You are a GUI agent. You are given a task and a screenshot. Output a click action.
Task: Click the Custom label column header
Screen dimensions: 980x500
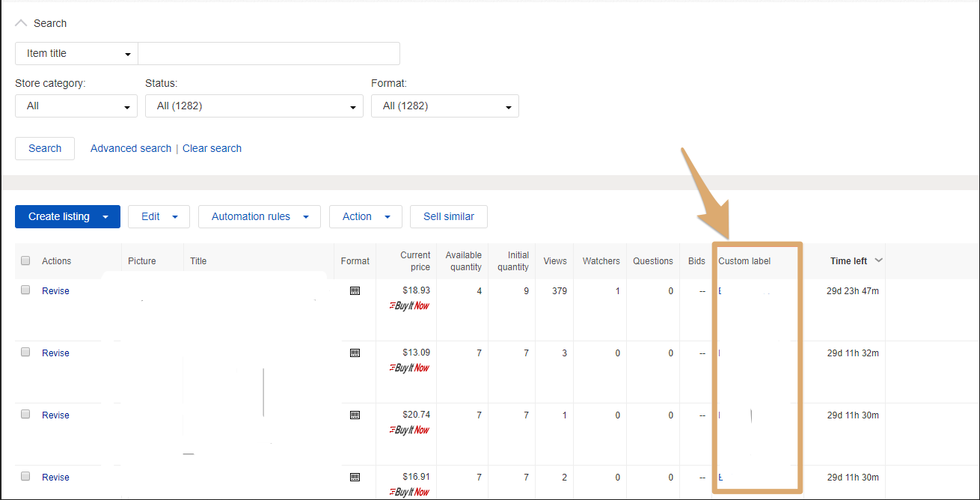[744, 261]
